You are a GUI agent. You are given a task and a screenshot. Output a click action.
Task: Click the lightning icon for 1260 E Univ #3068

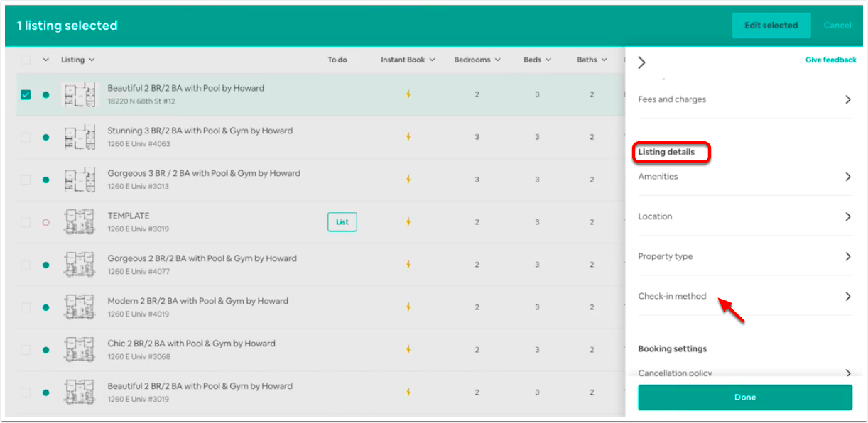click(x=408, y=350)
